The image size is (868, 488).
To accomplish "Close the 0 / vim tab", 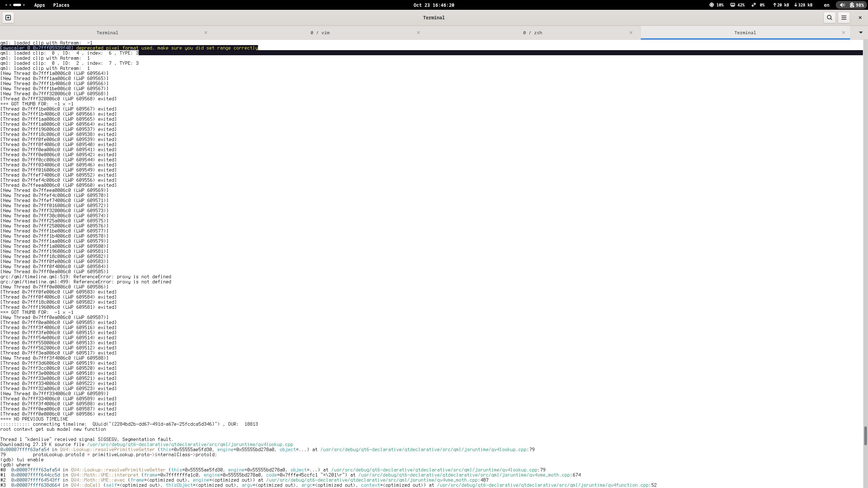I will (418, 33).
